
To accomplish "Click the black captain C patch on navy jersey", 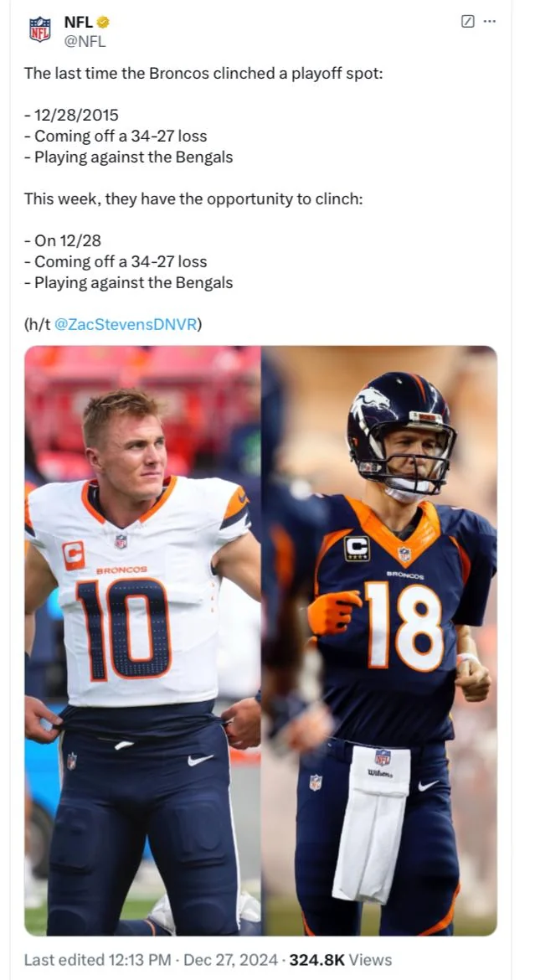I will [357, 548].
